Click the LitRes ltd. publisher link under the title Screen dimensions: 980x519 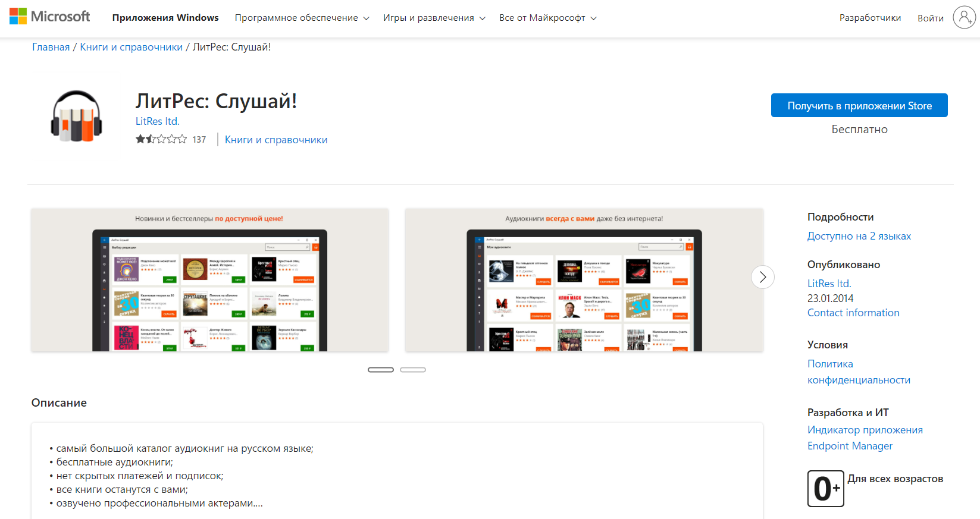(158, 121)
